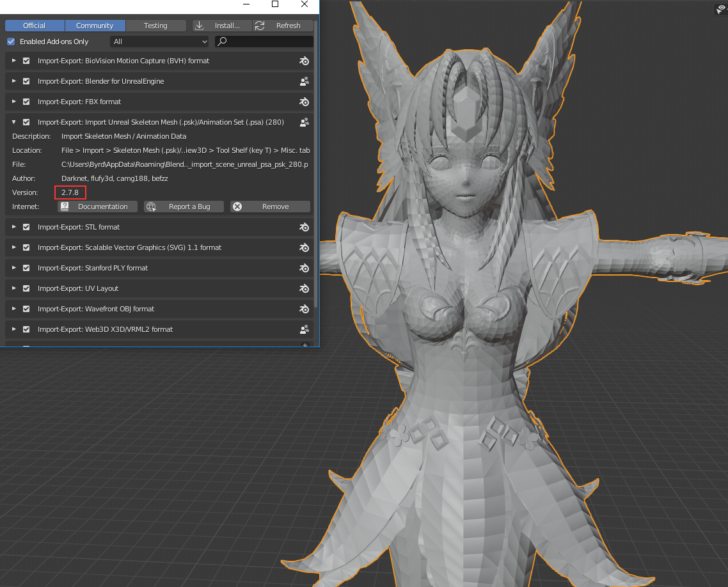Image resolution: width=728 pixels, height=587 pixels.
Task: Remove the Unreal Skeleton Mesh add-on
Action: [x=270, y=207]
